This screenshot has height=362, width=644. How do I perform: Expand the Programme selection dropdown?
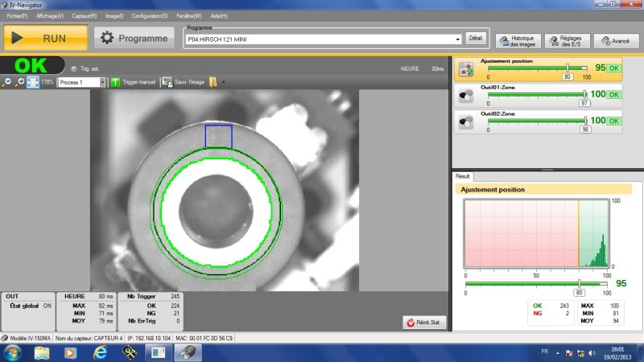coord(457,39)
